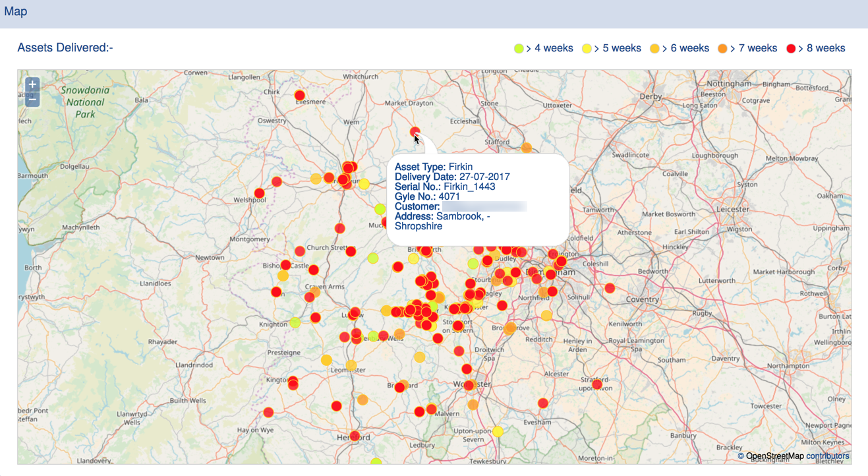The image size is (868, 476).
Task: Click the 'Customer:' line in the popup
Action: (461, 206)
